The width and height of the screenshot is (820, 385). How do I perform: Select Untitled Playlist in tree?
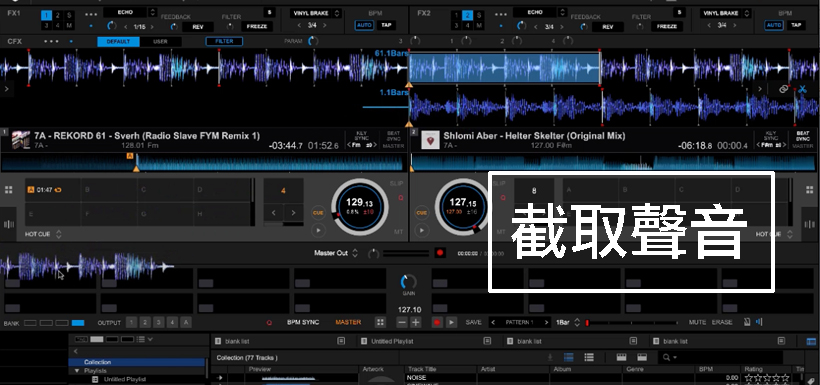click(x=124, y=379)
